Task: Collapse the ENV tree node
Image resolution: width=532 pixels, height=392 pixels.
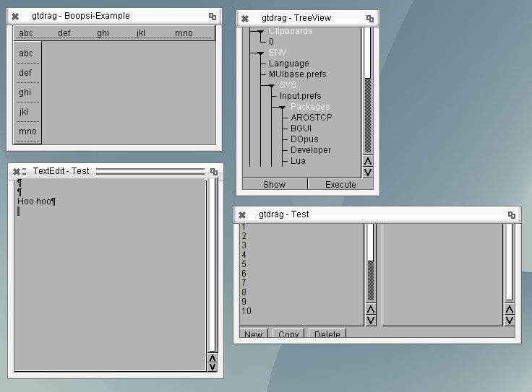Action: point(260,53)
